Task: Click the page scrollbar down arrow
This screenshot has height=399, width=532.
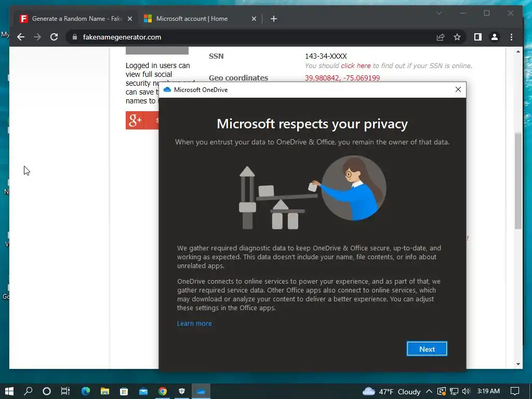Action: pyautogui.click(x=518, y=364)
